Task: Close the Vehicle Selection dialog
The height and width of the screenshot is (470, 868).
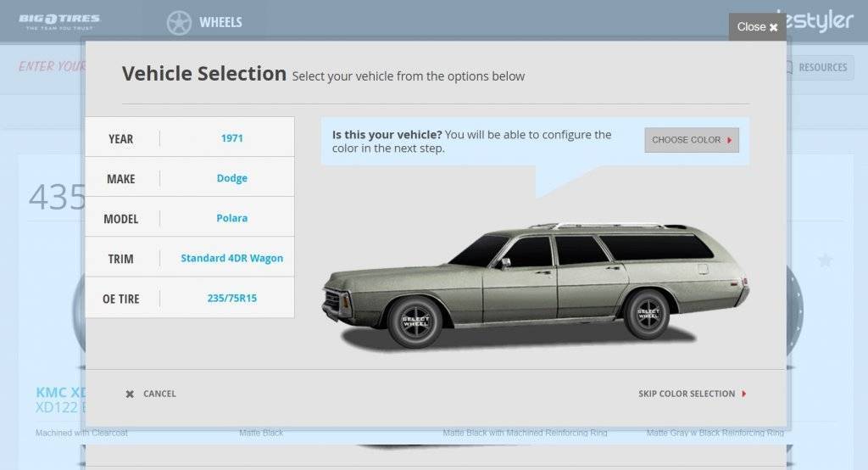Action: click(x=757, y=27)
